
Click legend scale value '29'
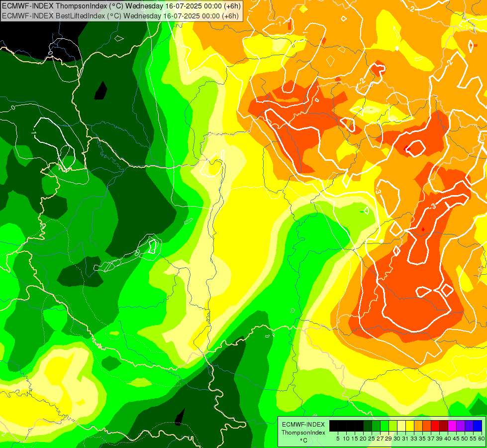click(389, 439)
